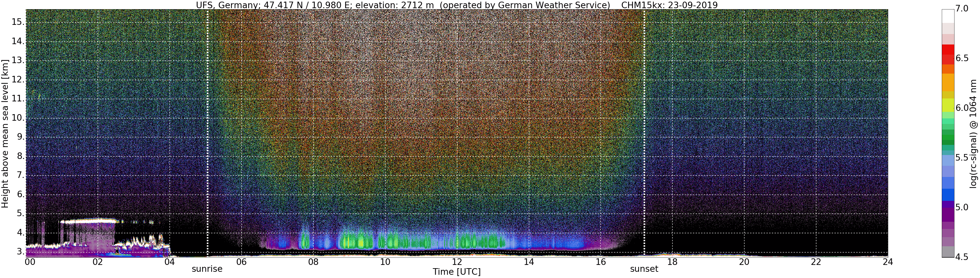Click the colorbar value label '5.0'
Viewport: 980px width, 278px height.
pos(962,208)
